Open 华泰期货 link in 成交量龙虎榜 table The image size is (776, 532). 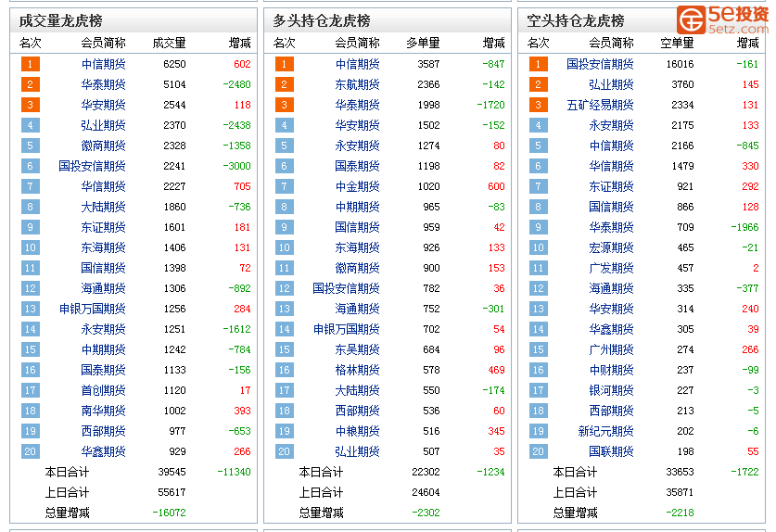click(x=103, y=84)
